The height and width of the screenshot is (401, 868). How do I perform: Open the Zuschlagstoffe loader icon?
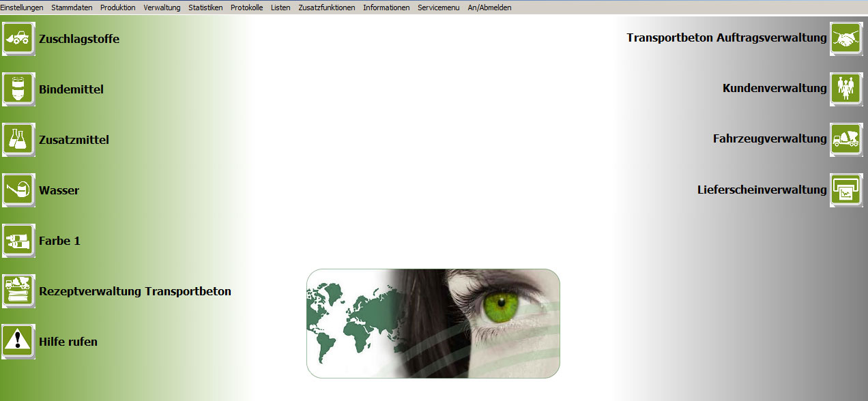18,39
